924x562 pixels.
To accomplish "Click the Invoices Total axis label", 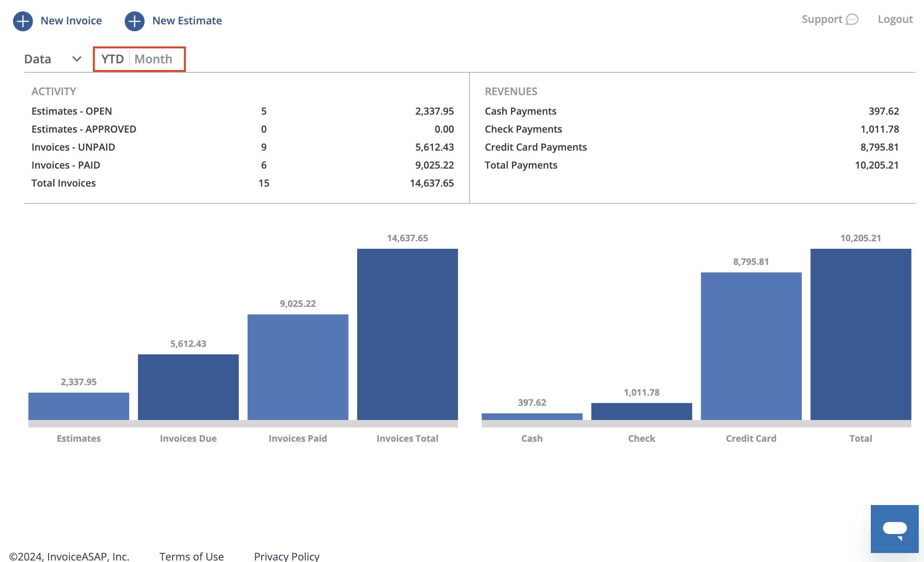I will [407, 438].
